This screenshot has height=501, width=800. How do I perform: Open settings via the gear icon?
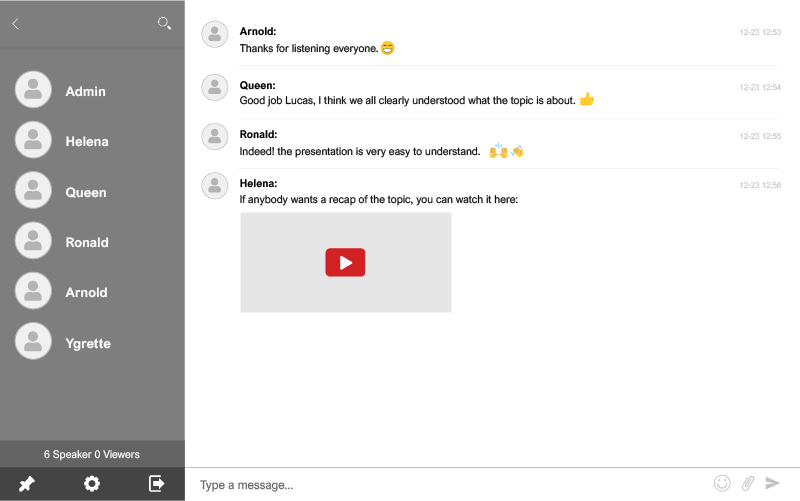(x=92, y=484)
